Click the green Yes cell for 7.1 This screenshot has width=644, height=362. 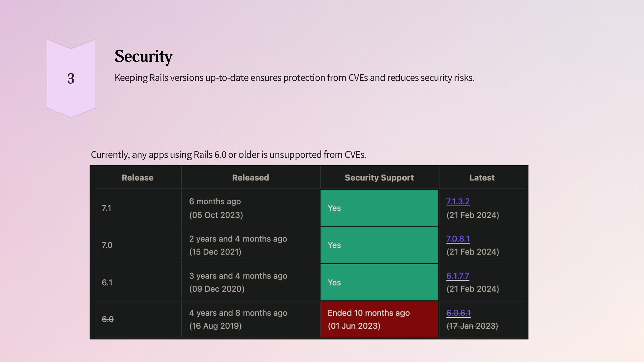click(379, 208)
